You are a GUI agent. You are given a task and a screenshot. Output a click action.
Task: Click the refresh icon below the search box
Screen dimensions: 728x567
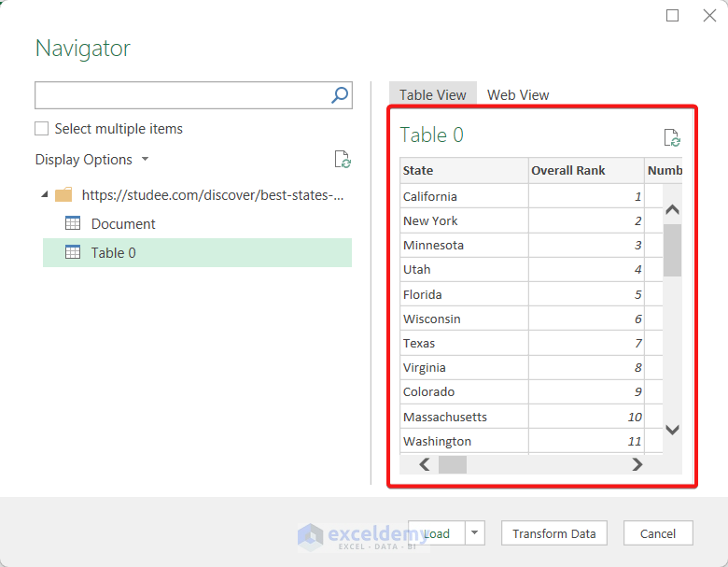[343, 160]
